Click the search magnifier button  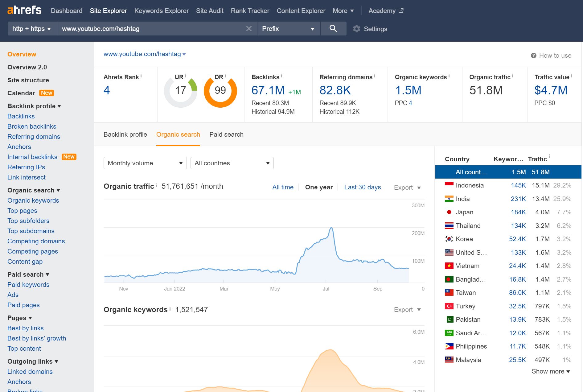pyautogui.click(x=333, y=29)
